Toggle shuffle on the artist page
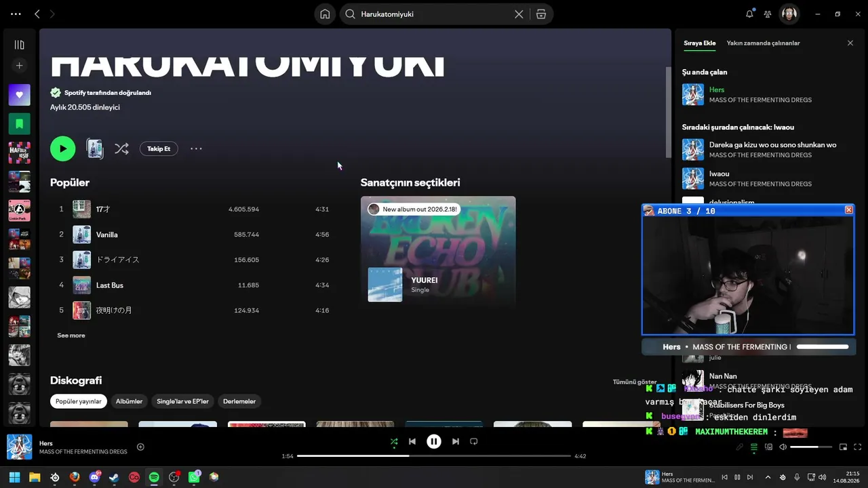 pos(121,148)
